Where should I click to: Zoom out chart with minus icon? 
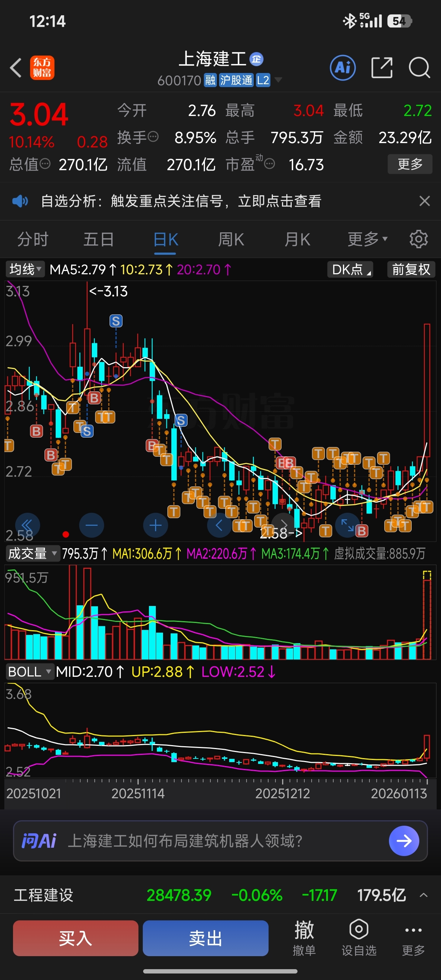(x=91, y=525)
